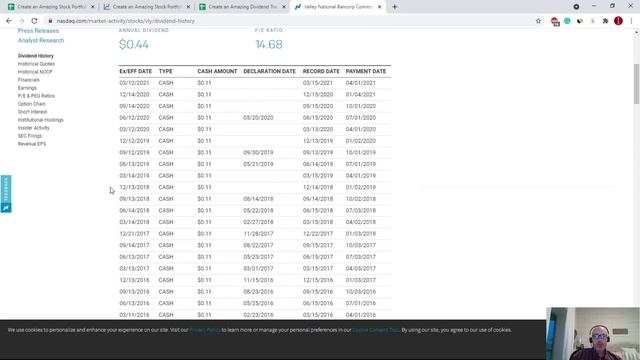This screenshot has width=640, height=360.
Task: Open SEC Filings in the sidebar
Action: point(29,136)
